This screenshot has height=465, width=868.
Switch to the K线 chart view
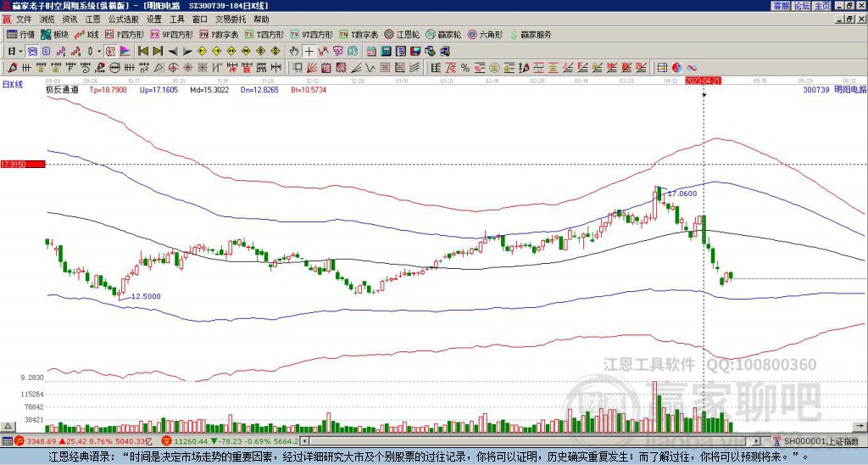pyautogui.click(x=86, y=34)
